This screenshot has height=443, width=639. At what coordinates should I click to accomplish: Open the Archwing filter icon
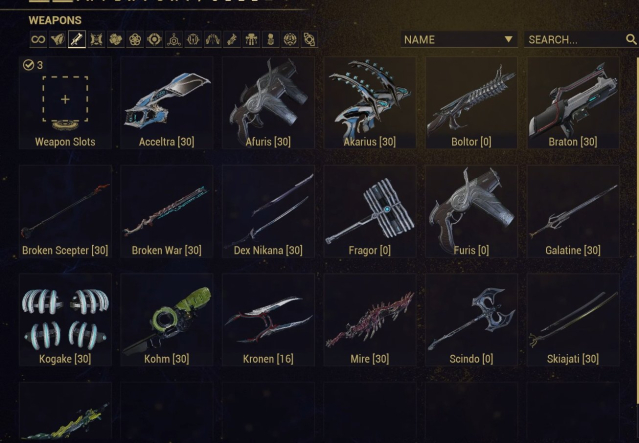point(213,40)
